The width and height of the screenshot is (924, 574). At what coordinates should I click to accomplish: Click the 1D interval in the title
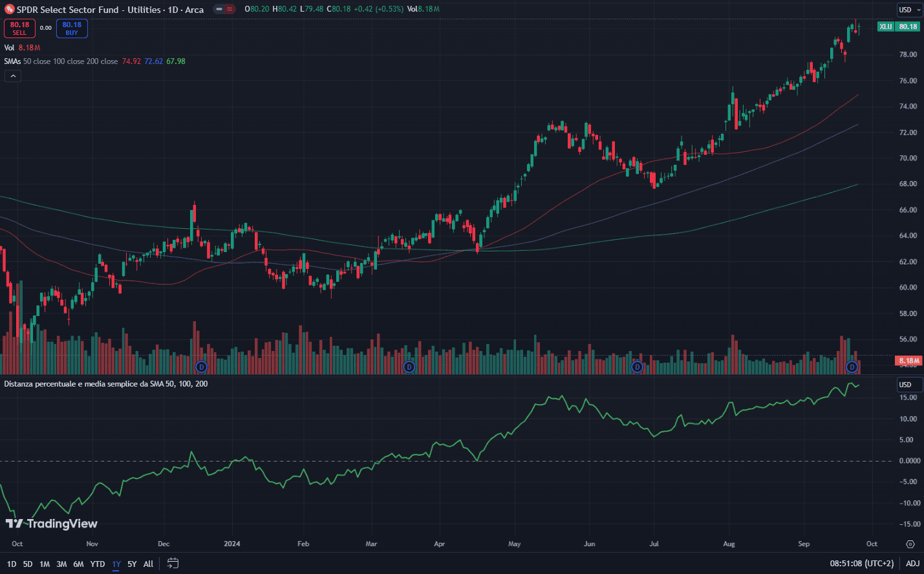(x=173, y=10)
